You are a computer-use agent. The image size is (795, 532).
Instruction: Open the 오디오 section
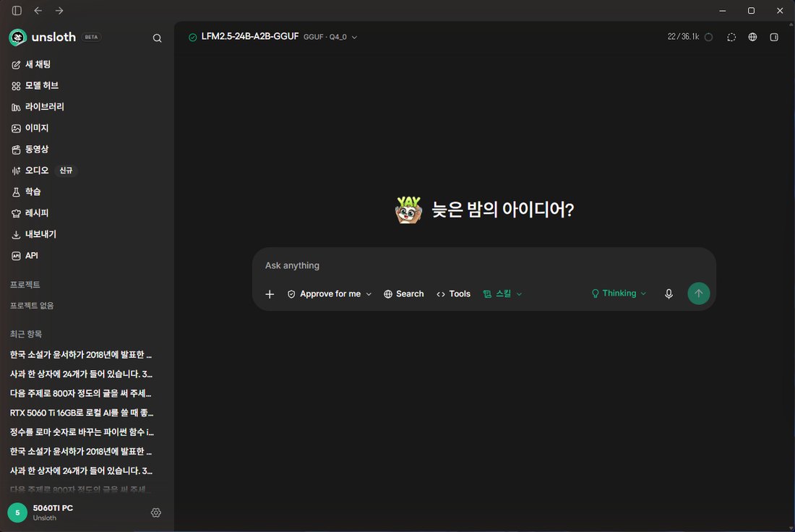[86, 171]
